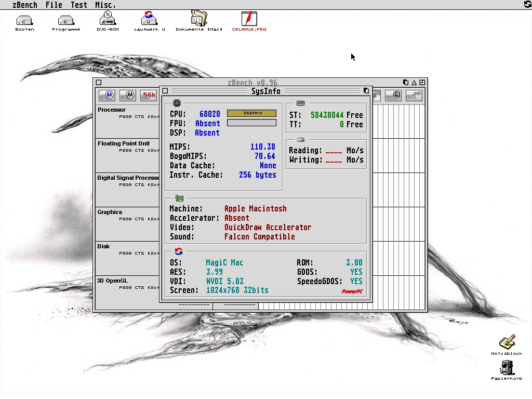The width and height of the screenshot is (532, 399).
Task: Click the CPU benchmark toolbar icon
Action: point(107,96)
